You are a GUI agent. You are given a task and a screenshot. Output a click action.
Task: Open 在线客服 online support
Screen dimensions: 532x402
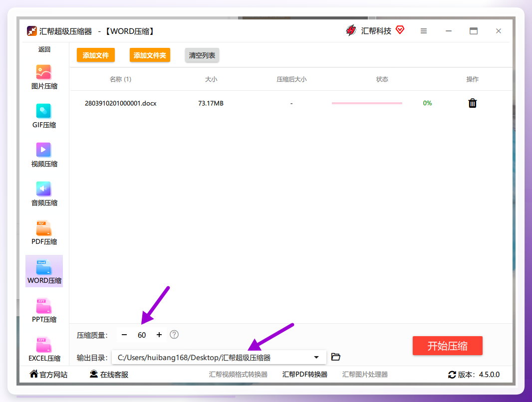109,375
